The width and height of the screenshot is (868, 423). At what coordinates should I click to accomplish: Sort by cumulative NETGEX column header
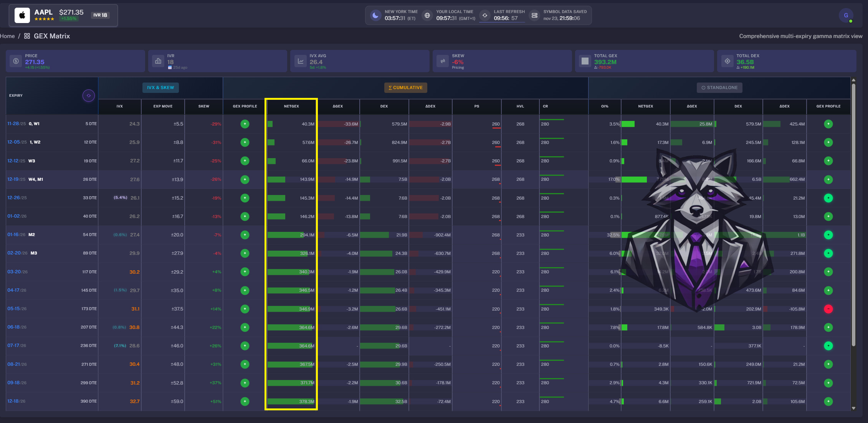tap(291, 106)
